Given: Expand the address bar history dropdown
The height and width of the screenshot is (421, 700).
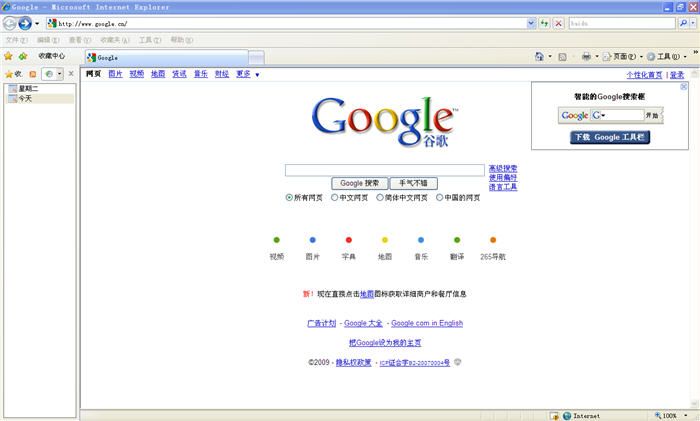Looking at the screenshot, I should point(531,23).
